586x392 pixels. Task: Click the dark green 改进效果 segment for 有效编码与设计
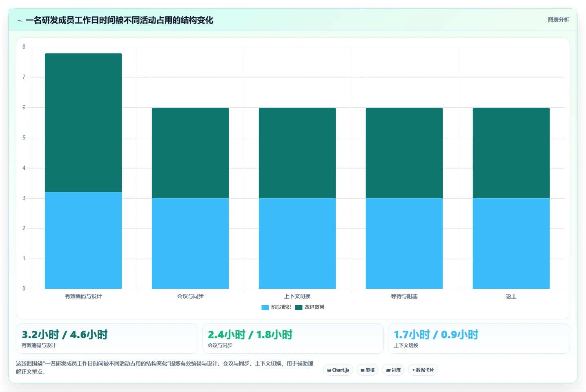pyautogui.click(x=83, y=123)
